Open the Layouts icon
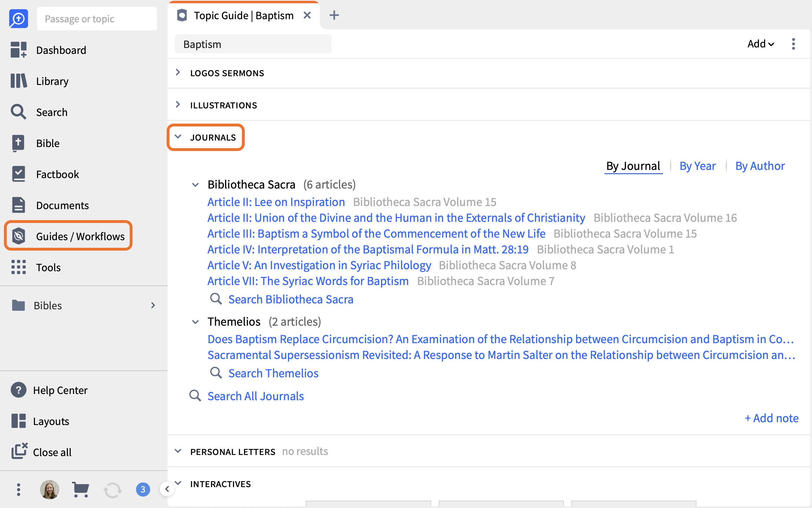 [x=18, y=421]
